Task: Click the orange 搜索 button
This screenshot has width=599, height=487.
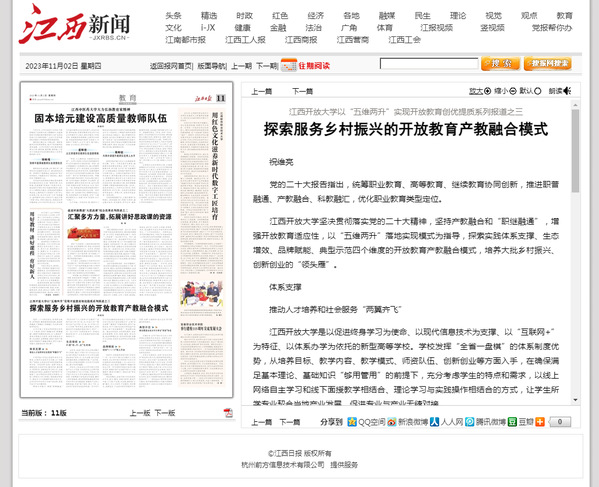Action: tap(500, 63)
